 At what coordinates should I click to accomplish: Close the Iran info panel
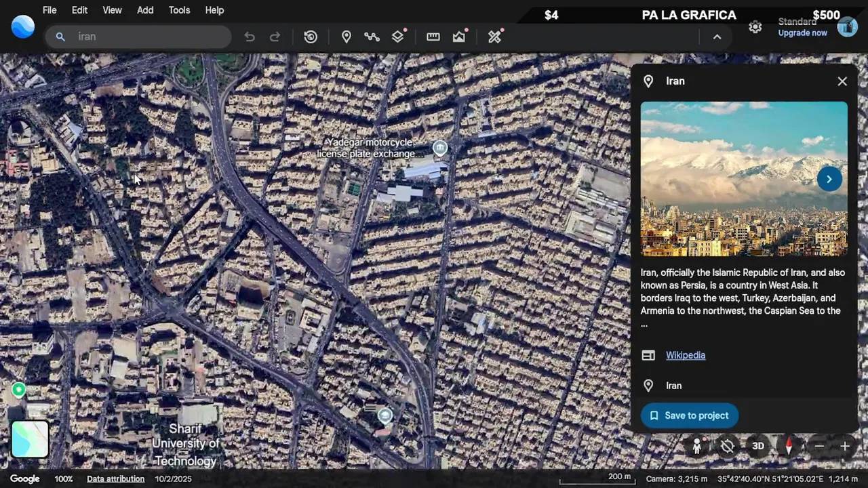point(842,81)
